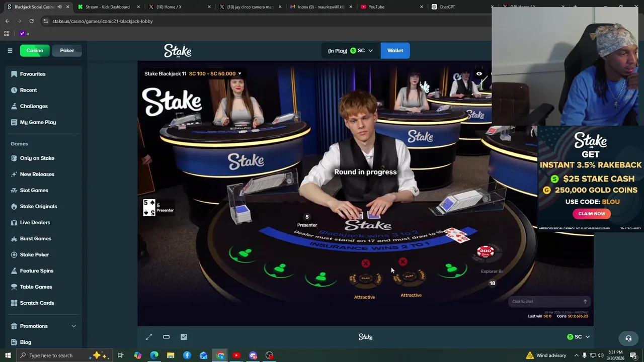The image size is (644, 362).
Task: Click the chat input field
Action: (x=545, y=301)
